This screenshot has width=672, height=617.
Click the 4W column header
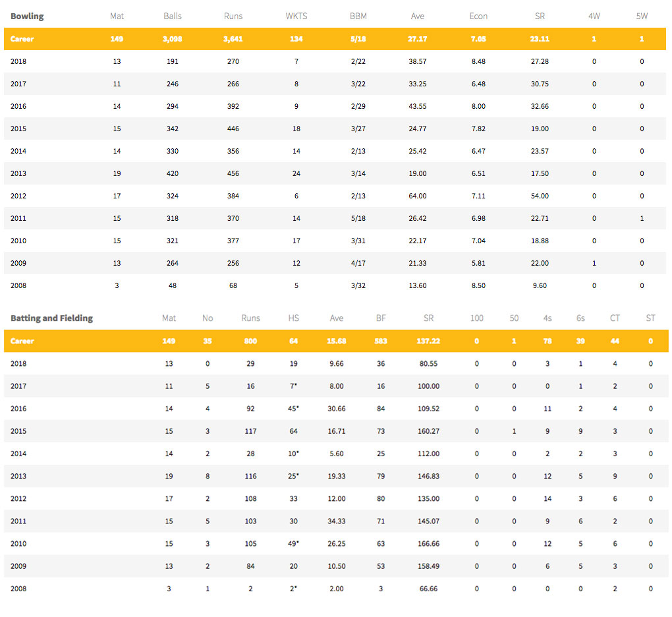(x=594, y=16)
